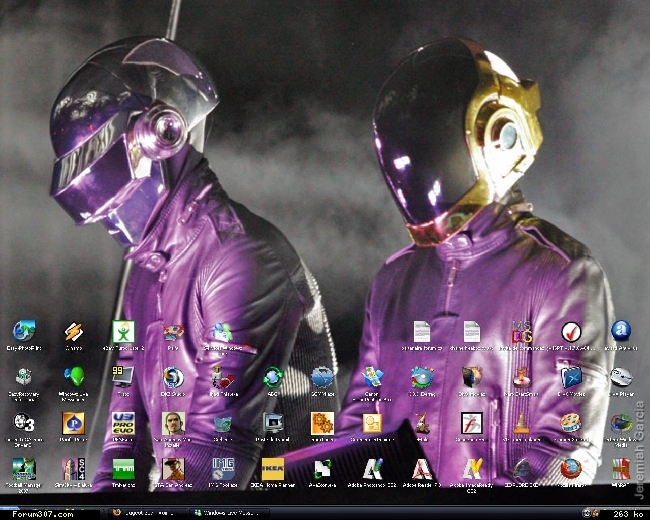This screenshot has height=520, width=650.
Task: Open the MS-DOS command prompt shortcut
Action: tap(521, 332)
